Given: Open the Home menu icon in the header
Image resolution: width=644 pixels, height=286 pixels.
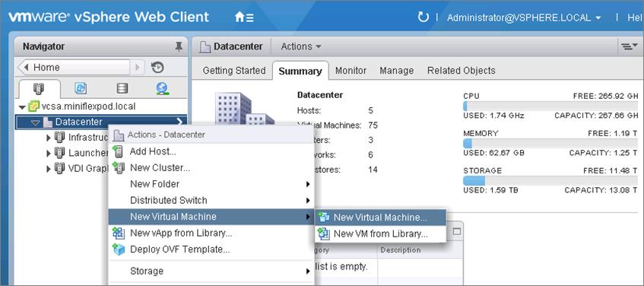Looking at the screenshot, I should coord(244,17).
